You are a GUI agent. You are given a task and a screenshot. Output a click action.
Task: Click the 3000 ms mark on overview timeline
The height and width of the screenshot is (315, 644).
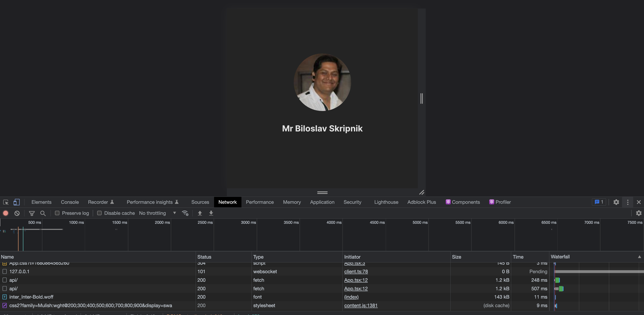click(x=248, y=222)
